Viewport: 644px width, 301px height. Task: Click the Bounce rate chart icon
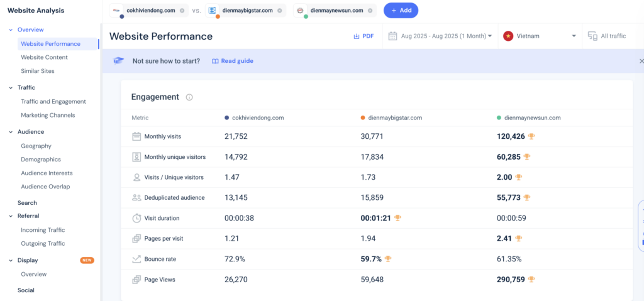136,259
